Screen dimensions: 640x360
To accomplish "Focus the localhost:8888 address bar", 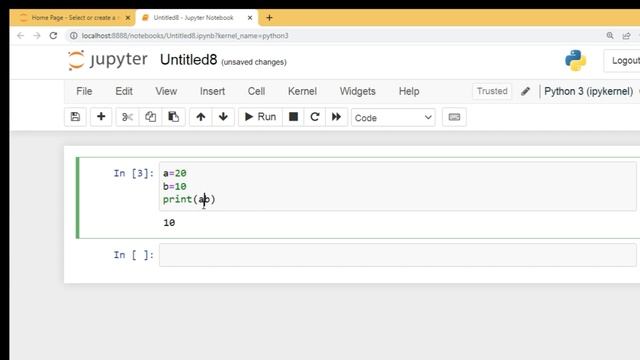I will click(185, 36).
